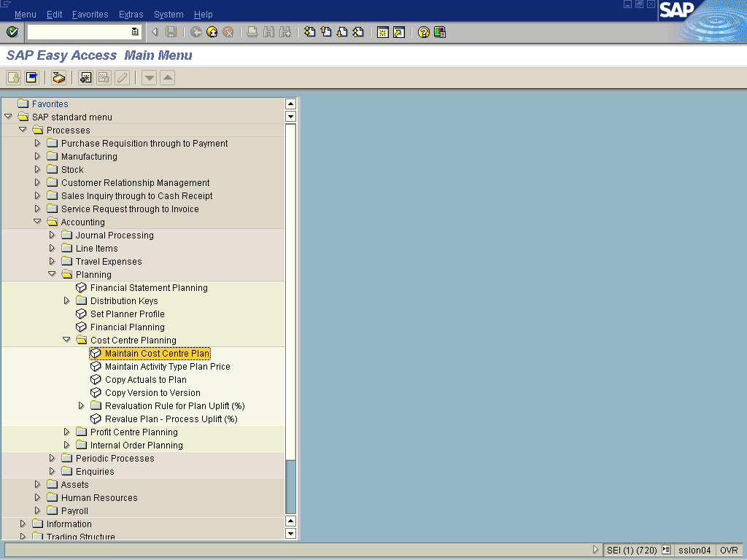Viewport: 747px width, 560px height.
Task: Select Copy Actuals to Plan transaction
Action: (x=145, y=379)
